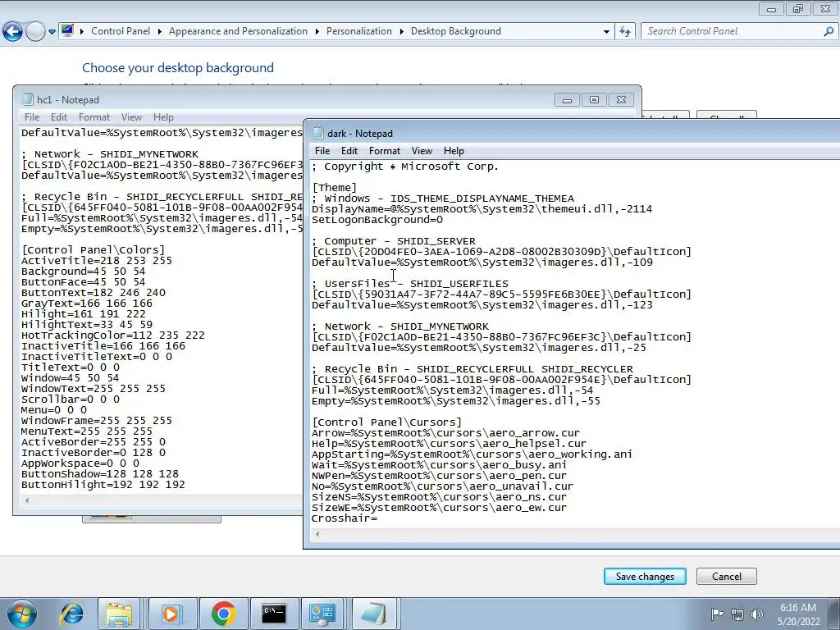Image resolution: width=840 pixels, height=630 pixels.
Task: Click line ActiveTitle=218 253 255 in hc1
Action: [97, 261]
